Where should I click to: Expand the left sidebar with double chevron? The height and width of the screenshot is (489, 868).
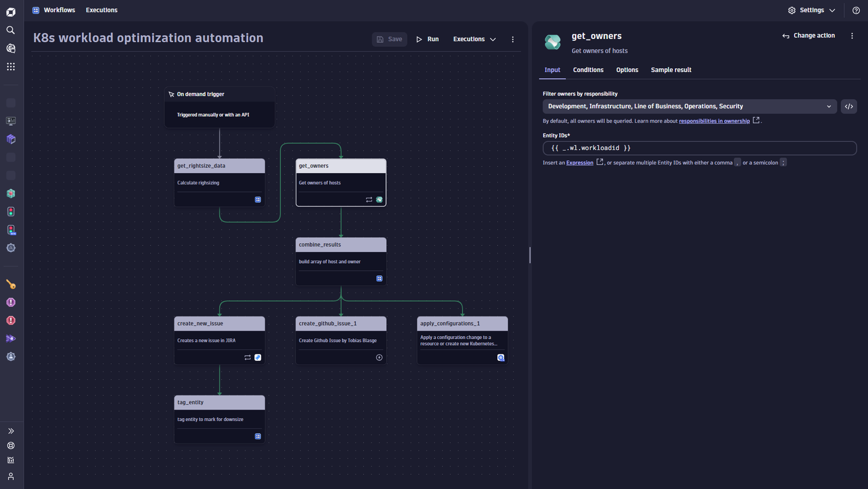(11, 431)
